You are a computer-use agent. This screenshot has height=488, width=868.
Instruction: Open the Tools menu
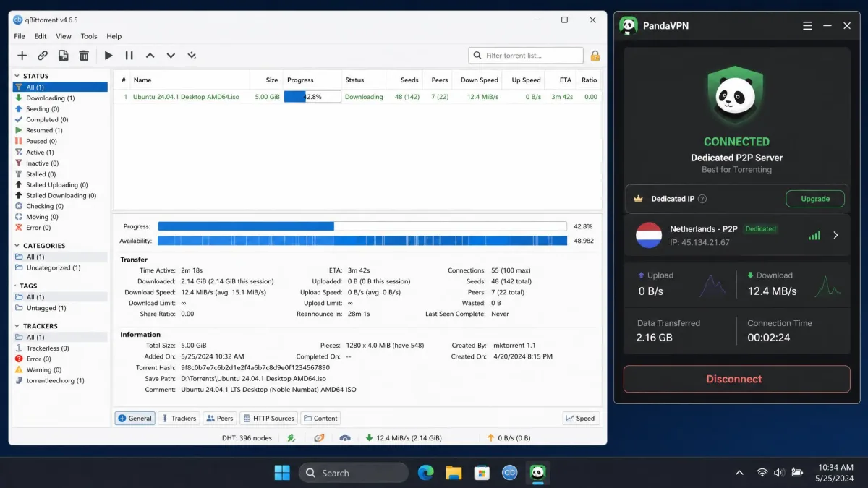pyautogui.click(x=89, y=36)
